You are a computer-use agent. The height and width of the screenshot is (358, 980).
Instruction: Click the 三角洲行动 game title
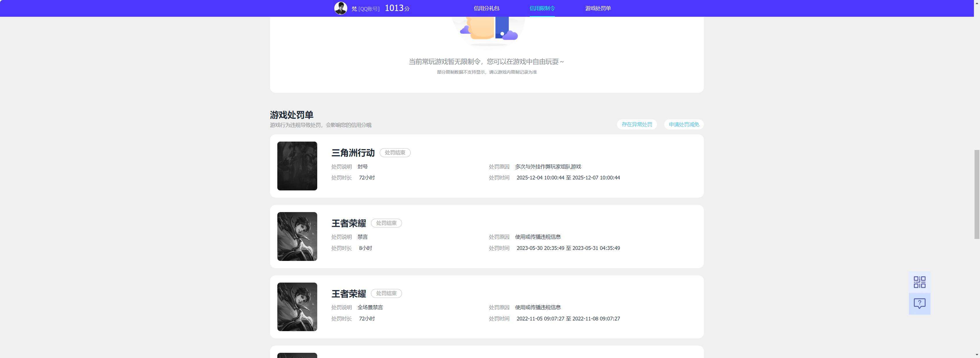pyautogui.click(x=353, y=153)
